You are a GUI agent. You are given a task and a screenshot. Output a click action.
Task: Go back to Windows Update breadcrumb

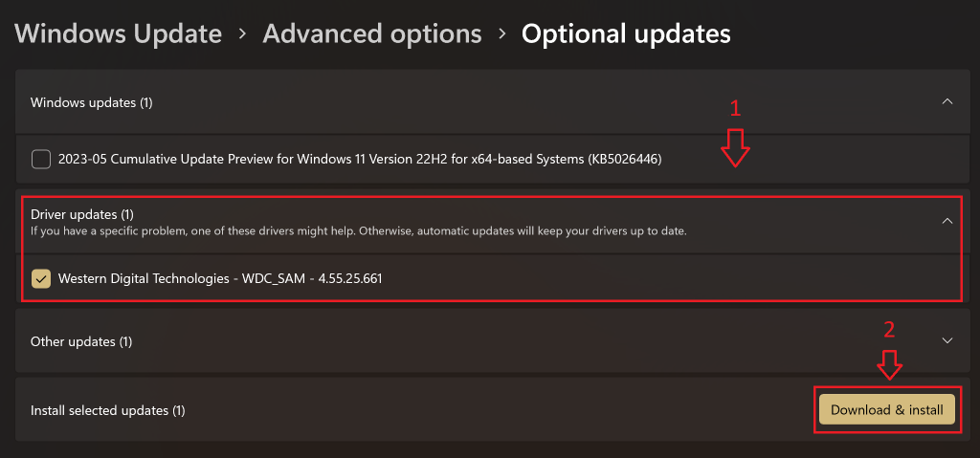click(119, 34)
